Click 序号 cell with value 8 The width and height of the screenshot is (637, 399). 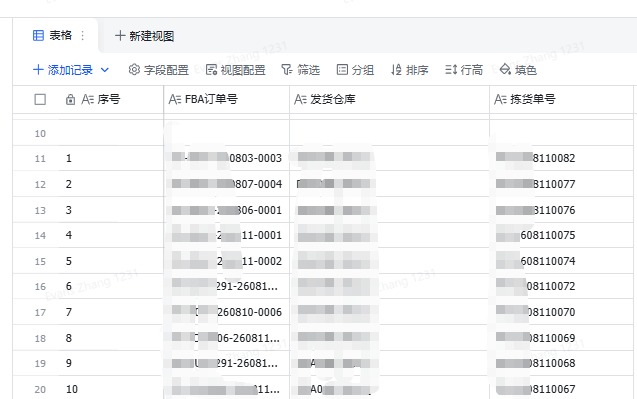[x=112, y=338]
